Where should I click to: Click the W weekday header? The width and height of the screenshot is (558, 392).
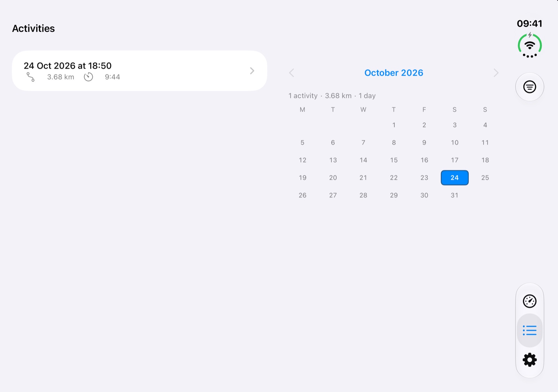click(x=363, y=110)
